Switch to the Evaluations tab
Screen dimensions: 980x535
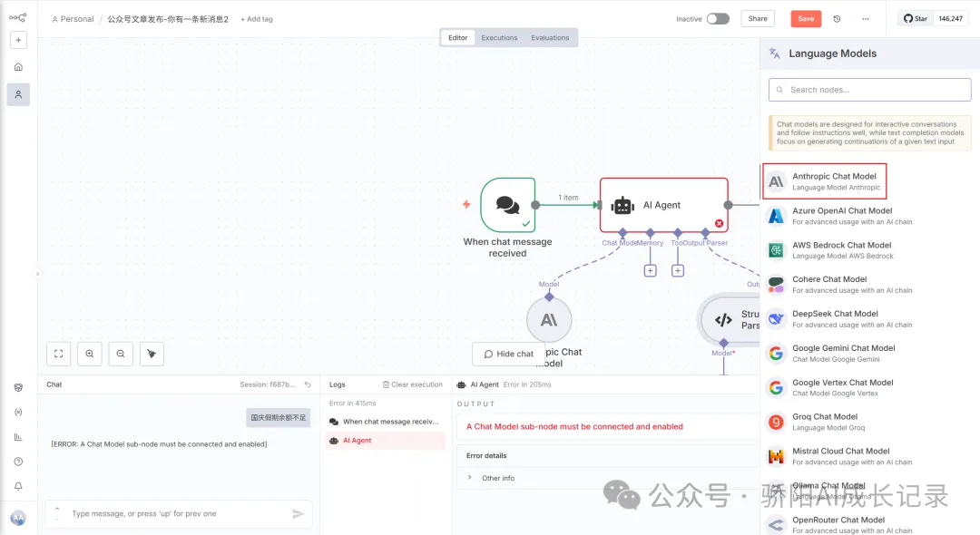[x=550, y=37]
